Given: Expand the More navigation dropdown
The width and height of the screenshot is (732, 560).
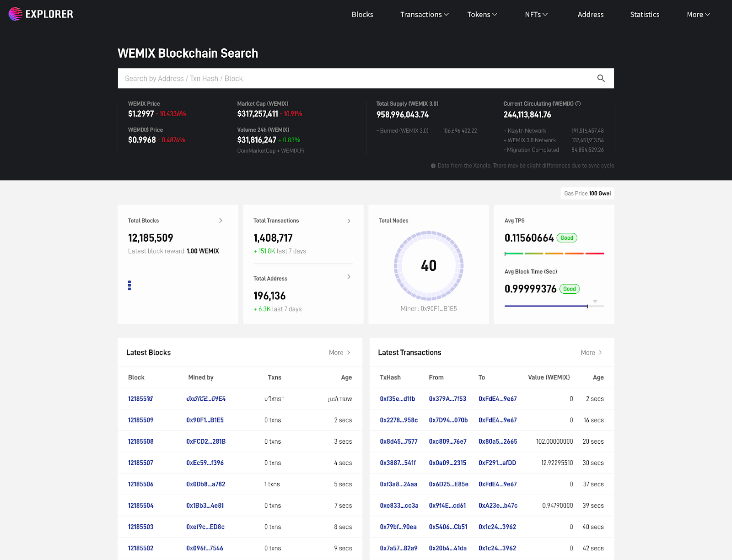Looking at the screenshot, I should 698,15.
